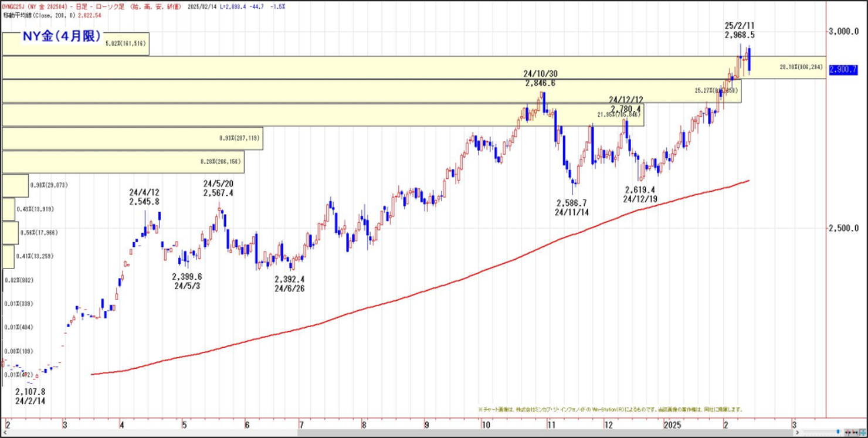This screenshot has width=868, height=438.
Task: Click the tall blue candlestick below 2,968.5 high
Action: click(x=750, y=60)
